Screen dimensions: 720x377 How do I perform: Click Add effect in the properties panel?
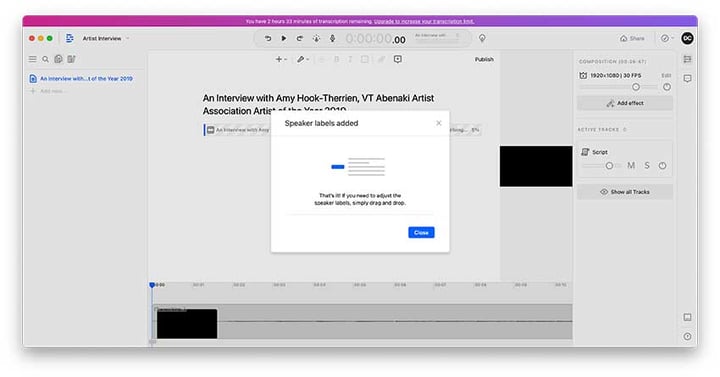[625, 103]
